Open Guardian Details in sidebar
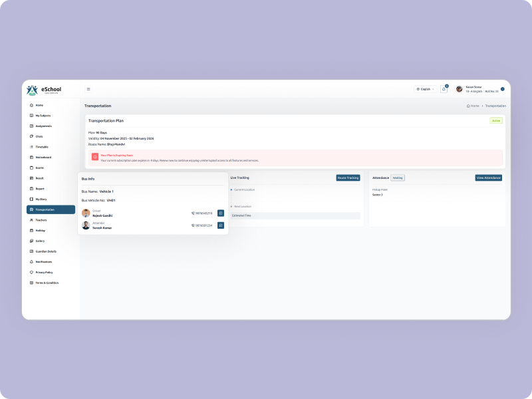532x399 pixels. 45,251
